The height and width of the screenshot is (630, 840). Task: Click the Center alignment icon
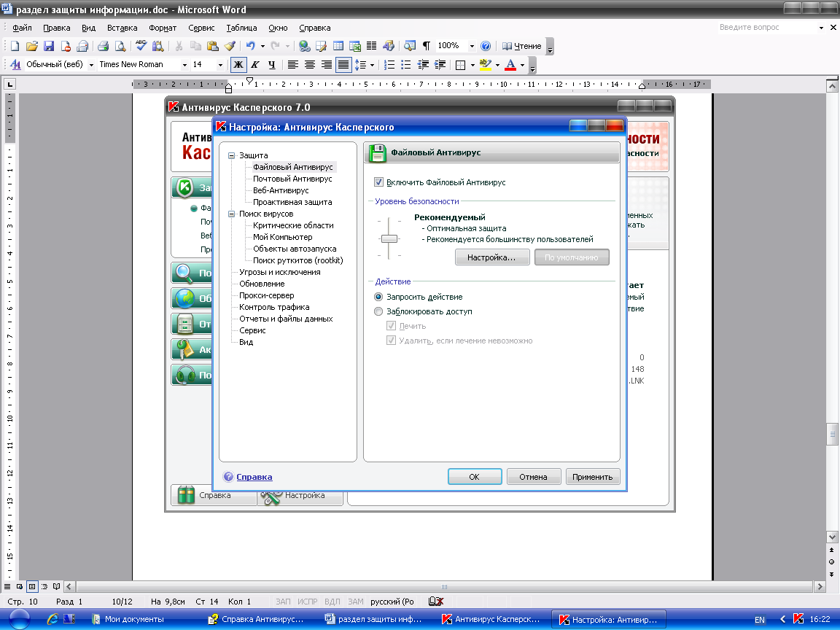click(x=310, y=65)
